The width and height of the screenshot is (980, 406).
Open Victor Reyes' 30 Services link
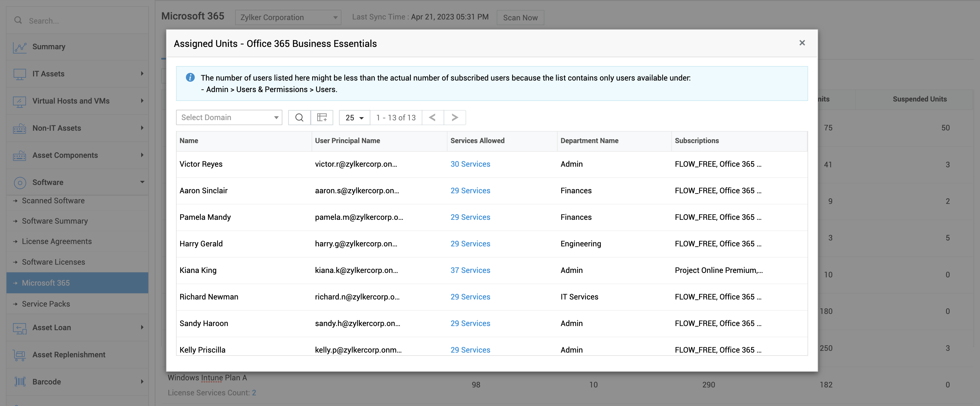point(470,164)
